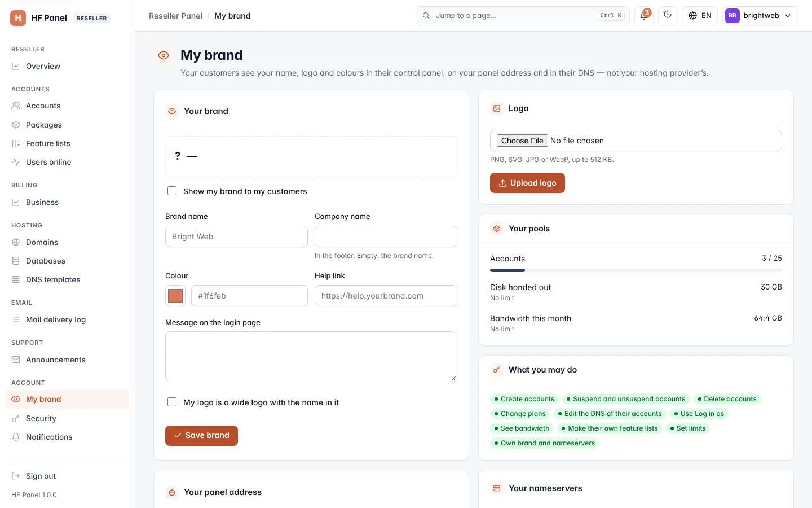
Task: Enable Show my brand to my customers
Action: click(172, 191)
